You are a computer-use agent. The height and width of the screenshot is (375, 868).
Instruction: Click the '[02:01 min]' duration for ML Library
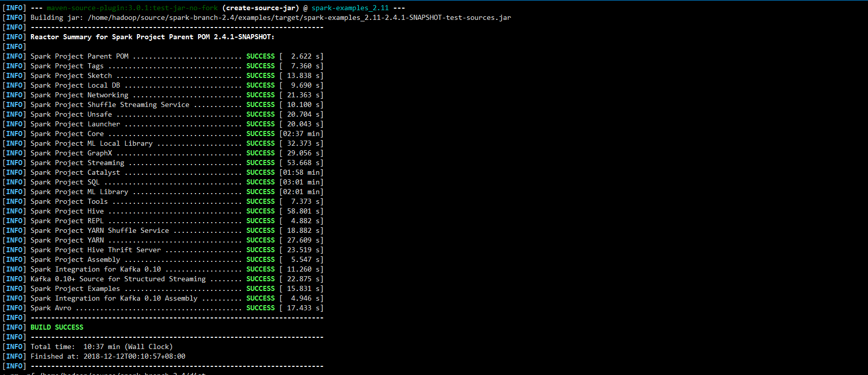coord(301,192)
